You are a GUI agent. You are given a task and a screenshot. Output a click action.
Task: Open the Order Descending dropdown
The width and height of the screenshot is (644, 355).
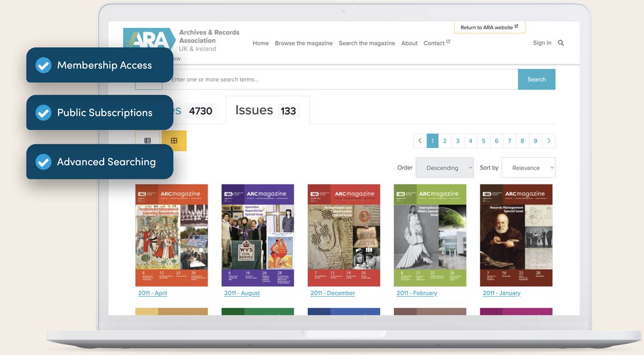point(444,168)
